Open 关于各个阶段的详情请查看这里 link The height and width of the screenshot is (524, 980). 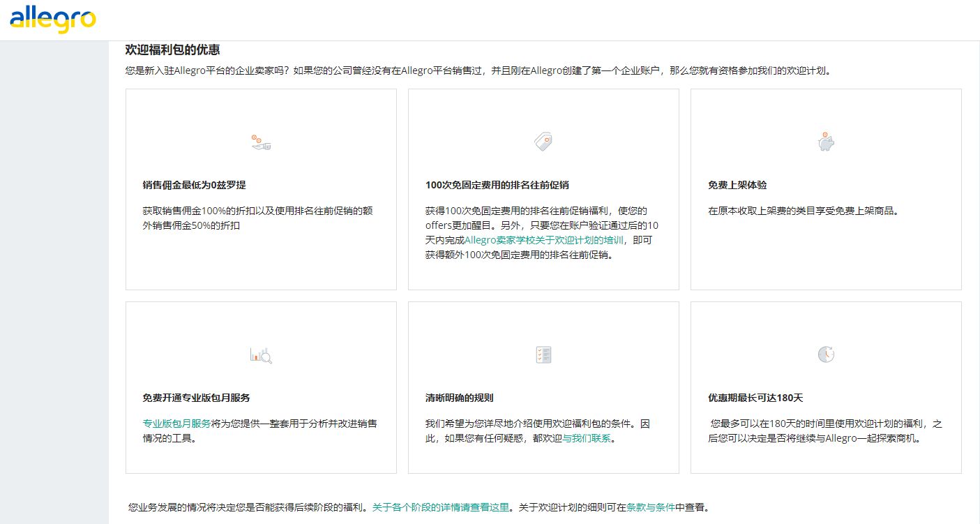click(441, 507)
